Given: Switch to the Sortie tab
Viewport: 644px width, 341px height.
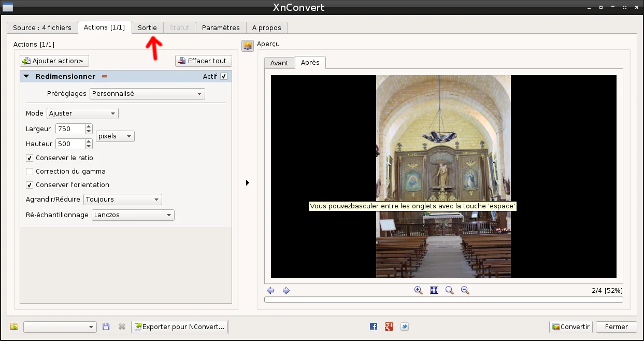Looking at the screenshot, I should tap(147, 27).
